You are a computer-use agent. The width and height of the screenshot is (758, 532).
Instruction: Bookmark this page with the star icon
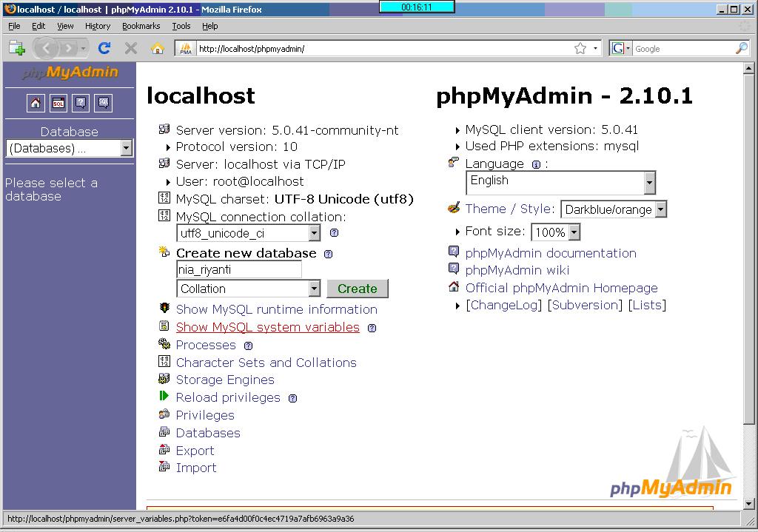(580, 48)
